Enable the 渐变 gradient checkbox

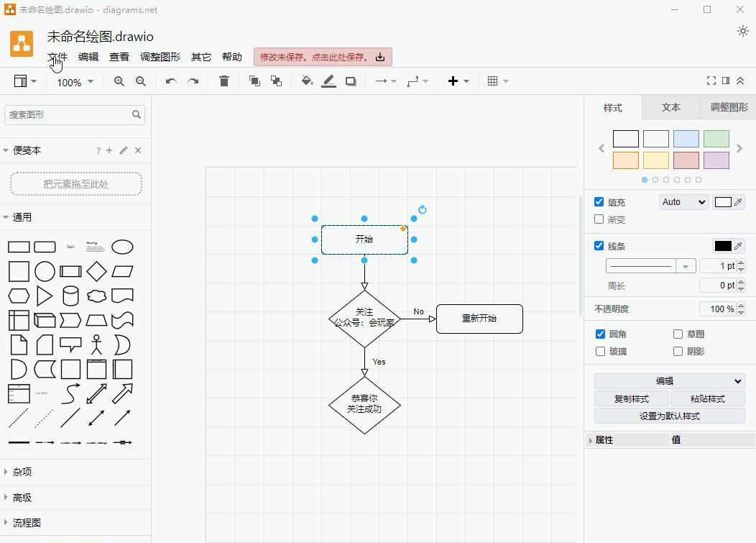coord(599,219)
